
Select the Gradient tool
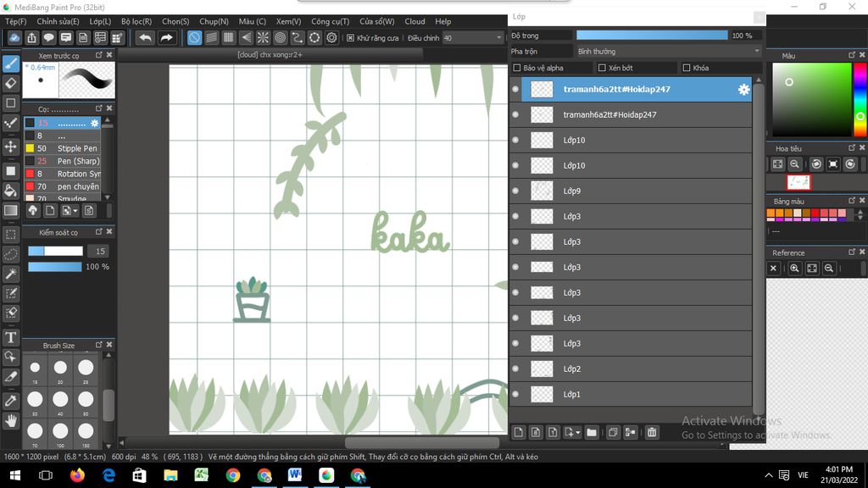tap(10, 210)
